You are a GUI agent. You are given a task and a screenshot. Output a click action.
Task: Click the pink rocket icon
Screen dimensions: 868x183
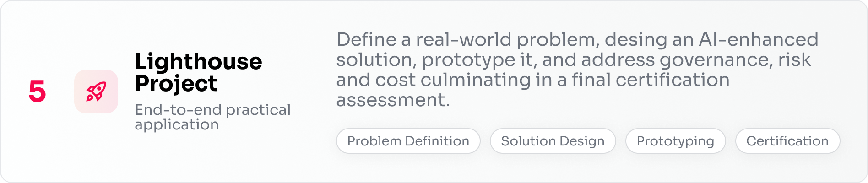tap(96, 91)
